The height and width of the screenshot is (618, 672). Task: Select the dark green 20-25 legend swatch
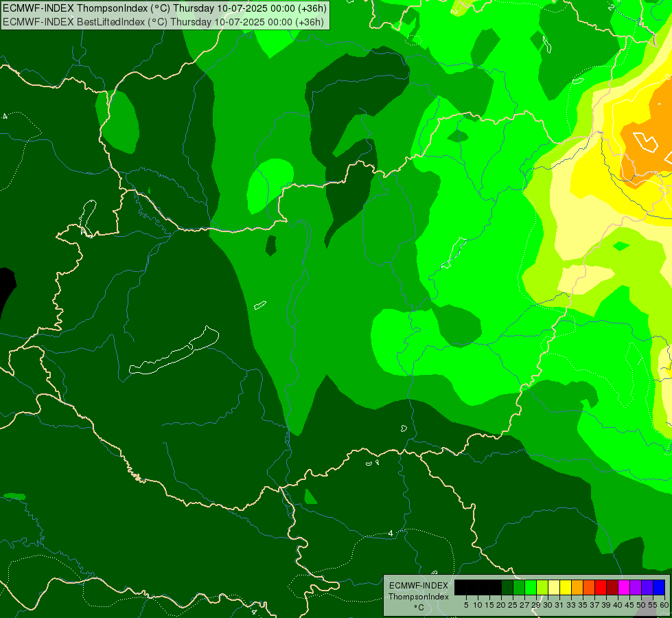[507, 588]
